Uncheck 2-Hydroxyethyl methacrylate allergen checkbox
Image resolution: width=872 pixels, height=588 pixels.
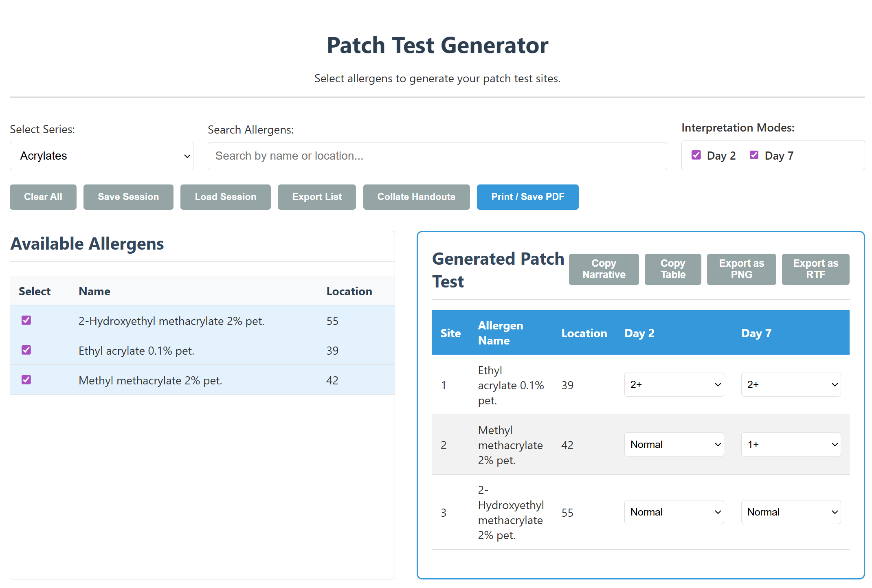pyautogui.click(x=26, y=320)
